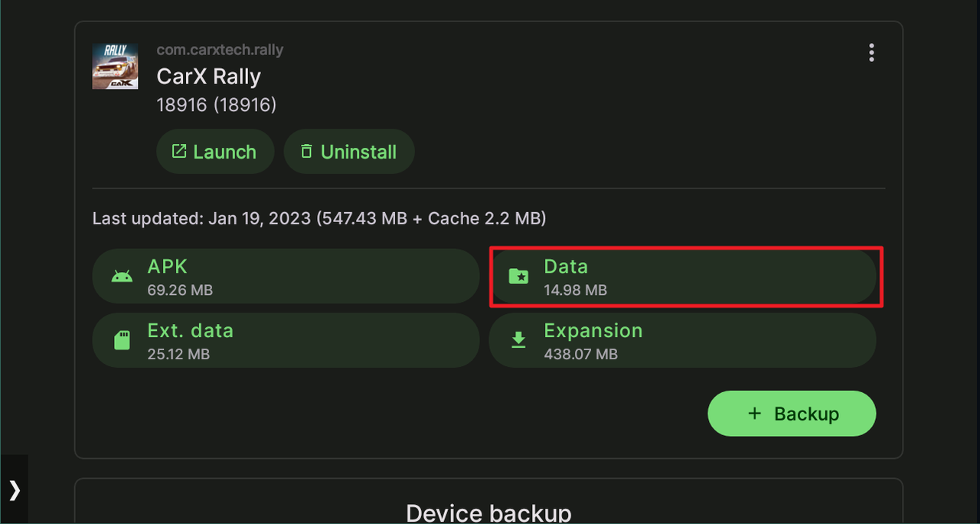The height and width of the screenshot is (524, 980).
Task: Click the CarX Rally app thumbnail
Action: [115, 66]
